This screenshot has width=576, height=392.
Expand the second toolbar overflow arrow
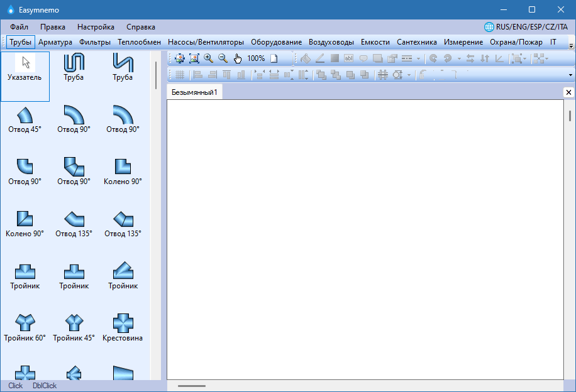(x=570, y=75)
